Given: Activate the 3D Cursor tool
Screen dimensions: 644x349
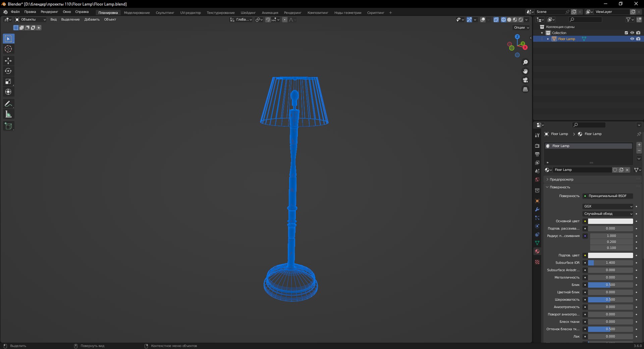Looking at the screenshot, I should pos(8,49).
